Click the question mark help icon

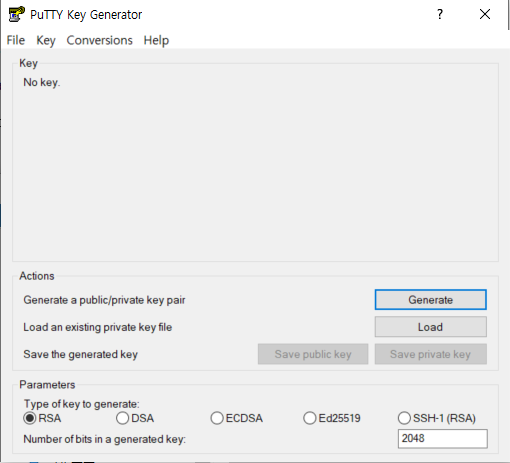click(x=440, y=14)
